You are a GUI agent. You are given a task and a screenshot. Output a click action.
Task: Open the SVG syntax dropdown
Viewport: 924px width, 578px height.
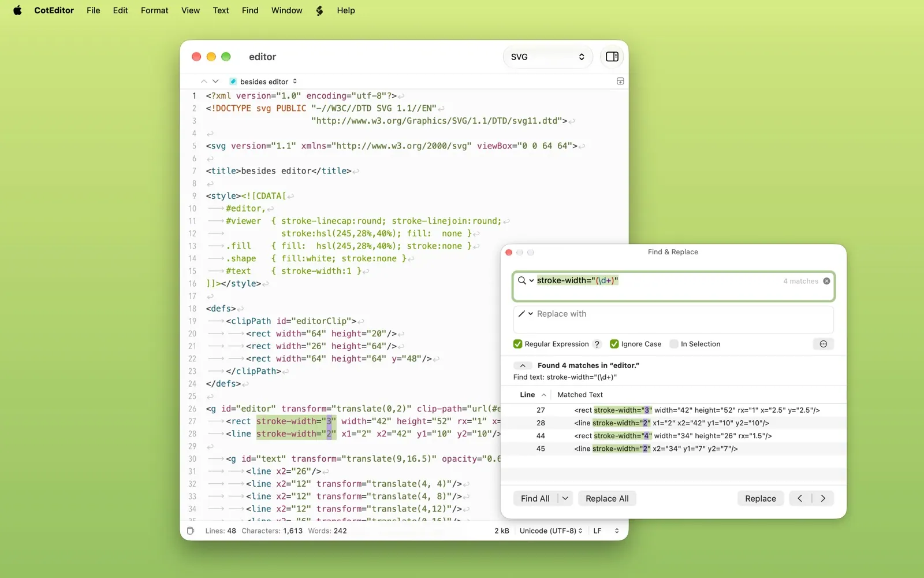[547, 57]
